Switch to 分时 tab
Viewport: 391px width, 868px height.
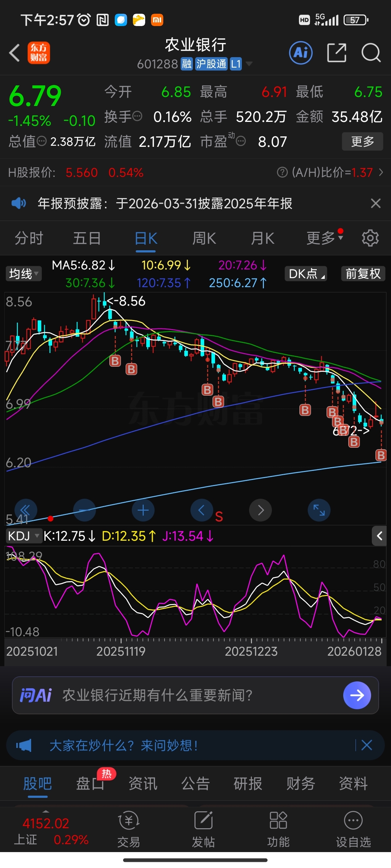point(29,238)
